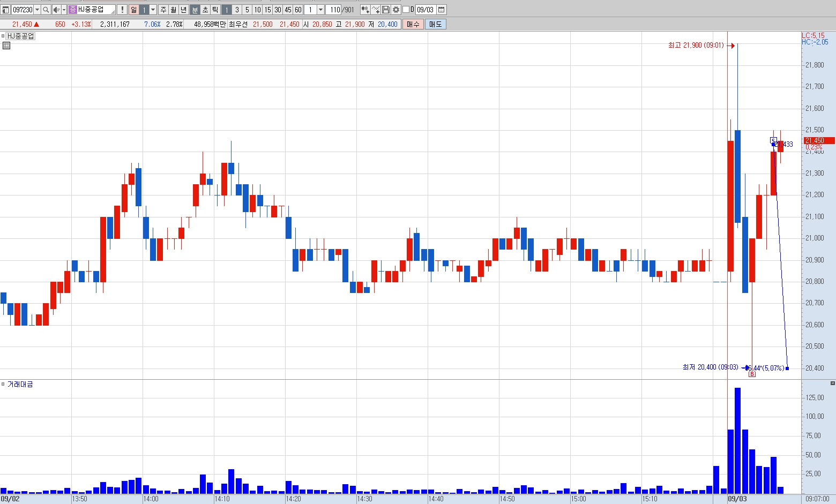The image size is (836, 504).
Task: Open the dropdown beside the speaker icon
Action: [x=64, y=10]
